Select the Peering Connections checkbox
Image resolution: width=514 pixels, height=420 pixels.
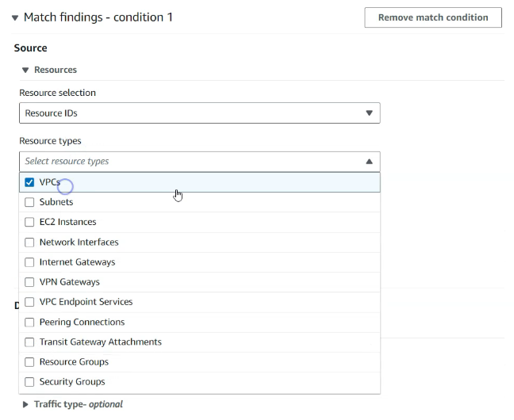[x=30, y=323]
